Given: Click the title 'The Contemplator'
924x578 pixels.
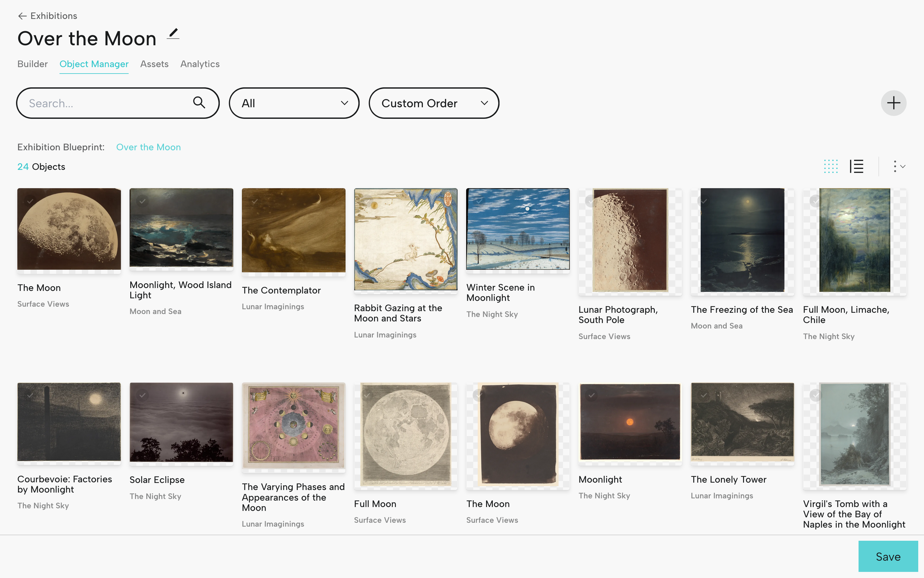Looking at the screenshot, I should (281, 291).
